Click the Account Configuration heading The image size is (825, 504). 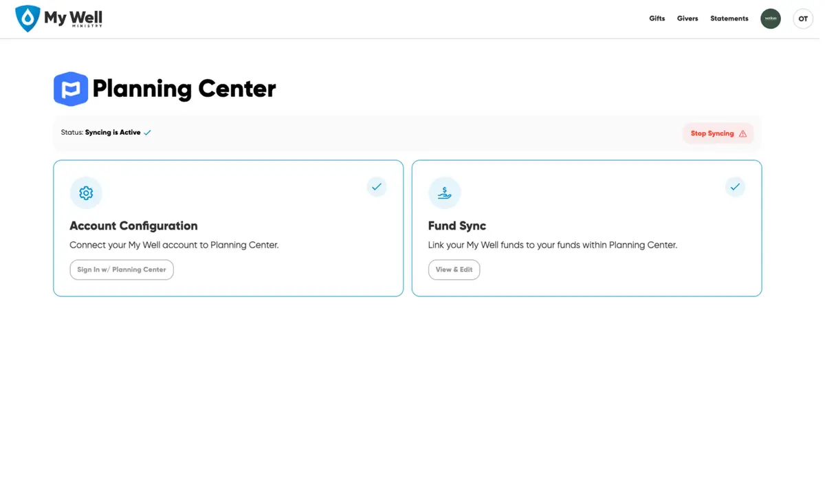(x=133, y=226)
